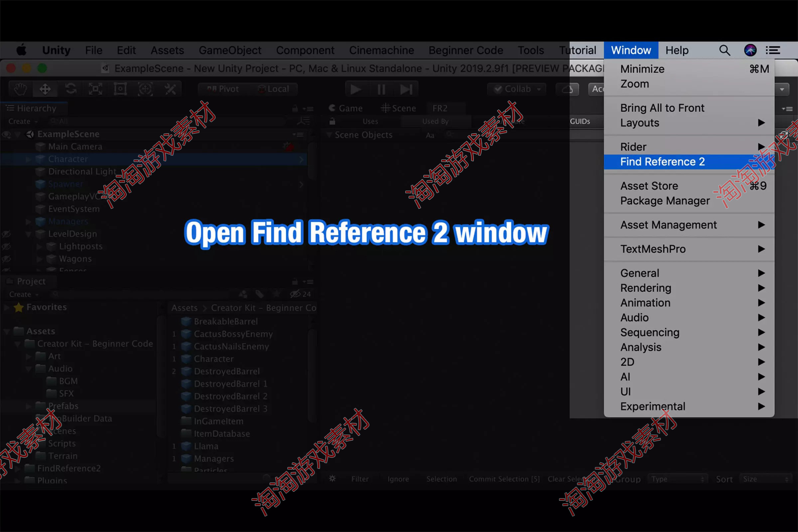Select the Uses tab in FR2
This screenshot has height=532, width=798.
tap(370, 121)
